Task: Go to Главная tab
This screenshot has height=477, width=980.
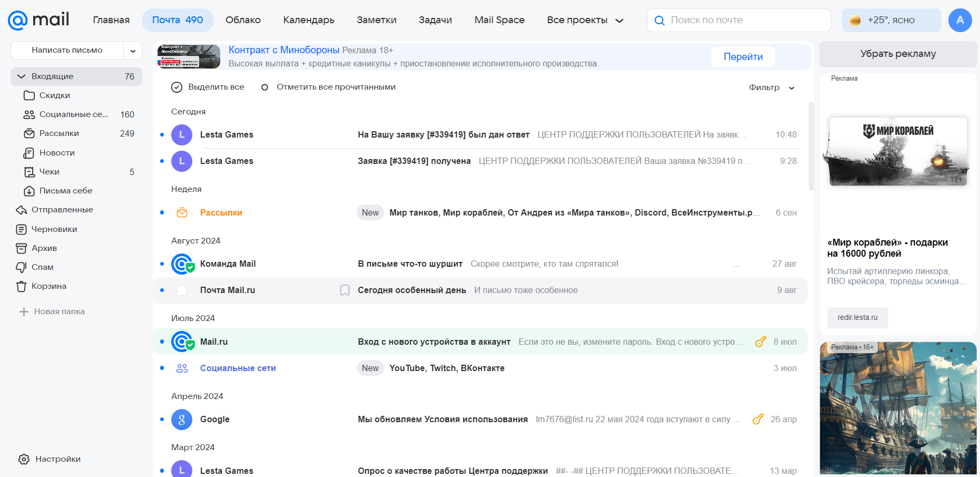Action: pyautogui.click(x=111, y=20)
